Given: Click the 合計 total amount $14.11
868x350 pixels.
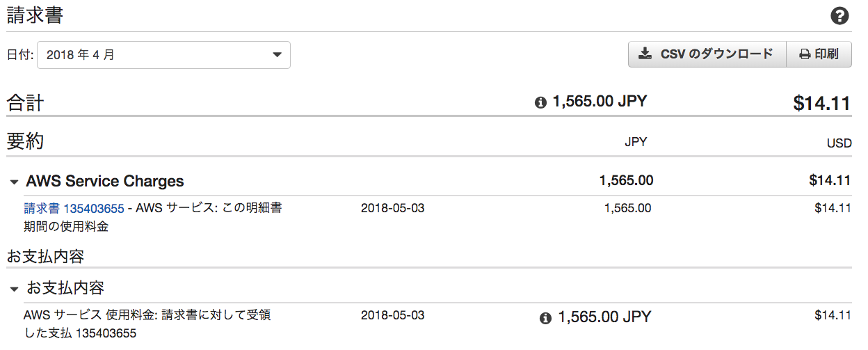Looking at the screenshot, I should click(x=822, y=103).
